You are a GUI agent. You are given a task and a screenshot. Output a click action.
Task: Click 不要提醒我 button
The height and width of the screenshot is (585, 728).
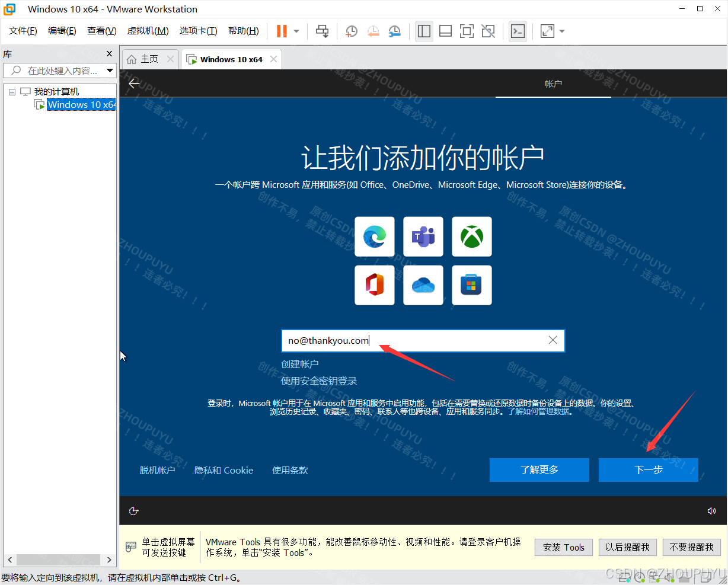coord(692,547)
